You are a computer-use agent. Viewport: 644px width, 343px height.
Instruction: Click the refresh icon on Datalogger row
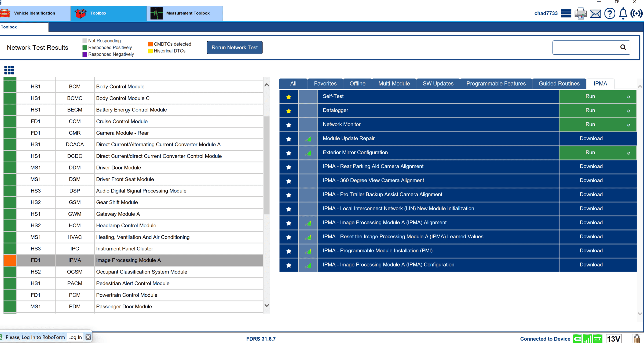pos(629,111)
